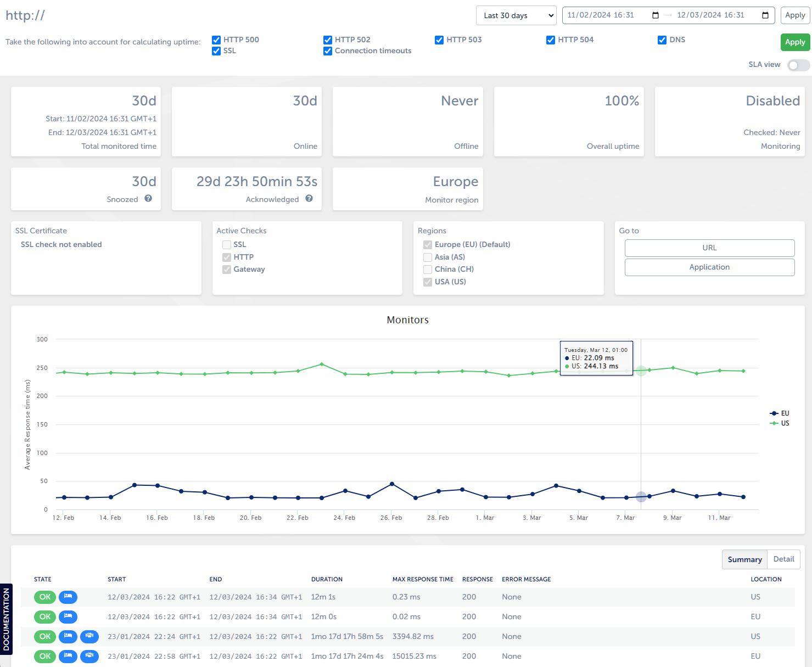
Task: Click the handshake acknowledged icon in last row
Action: coord(89,656)
